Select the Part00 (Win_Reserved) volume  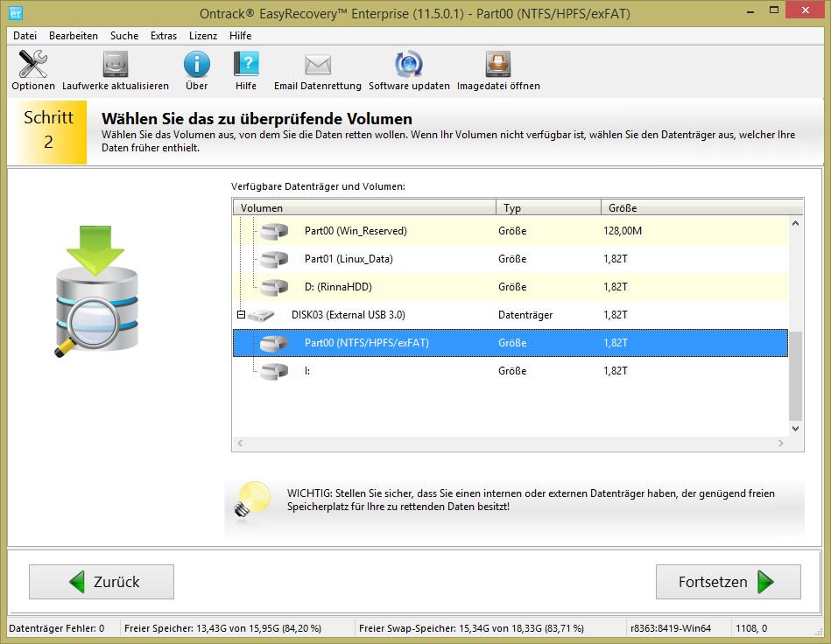coord(511,231)
